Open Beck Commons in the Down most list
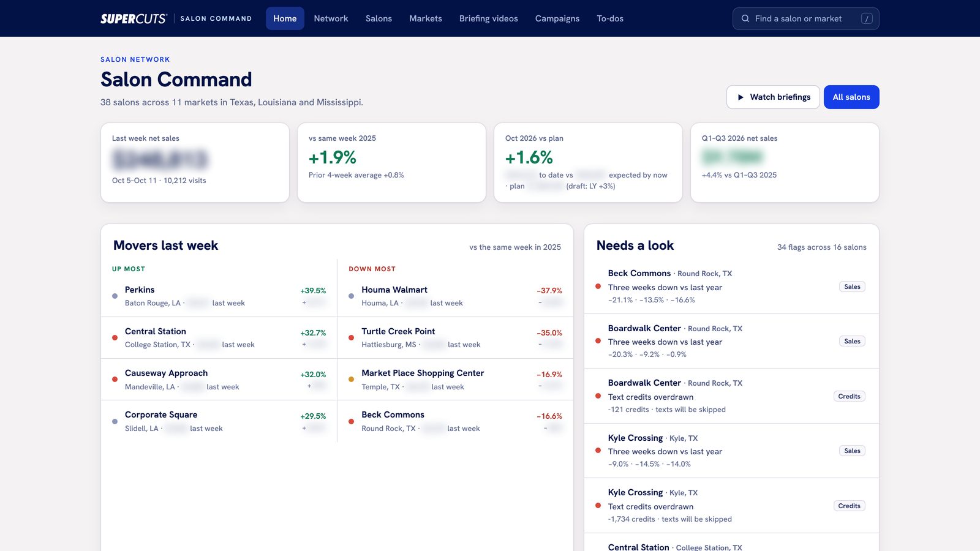This screenshot has width=980, height=551. coord(455,421)
